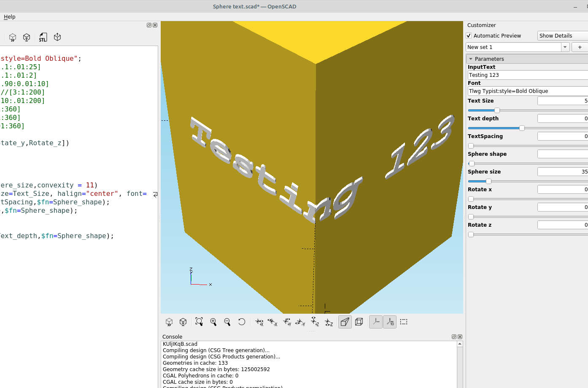Open the Help menu
Image resolution: width=588 pixels, height=388 pixels.
coord(9,16)
